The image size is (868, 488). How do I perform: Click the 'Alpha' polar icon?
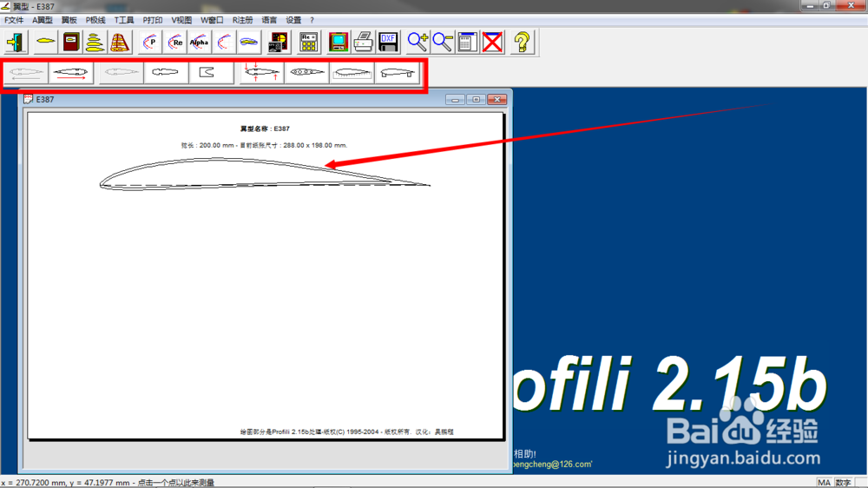199,42
